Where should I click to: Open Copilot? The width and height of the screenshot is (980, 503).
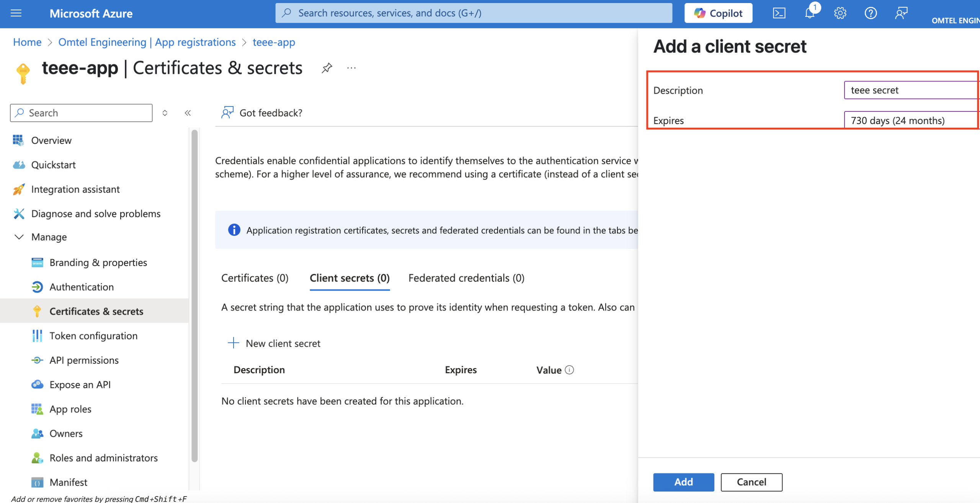718,13
